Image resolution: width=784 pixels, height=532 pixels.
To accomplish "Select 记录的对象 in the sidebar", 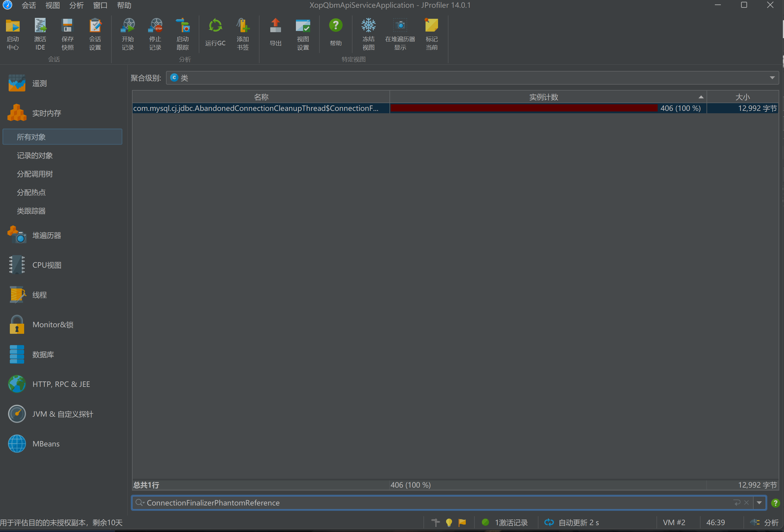I will (35, 156).
